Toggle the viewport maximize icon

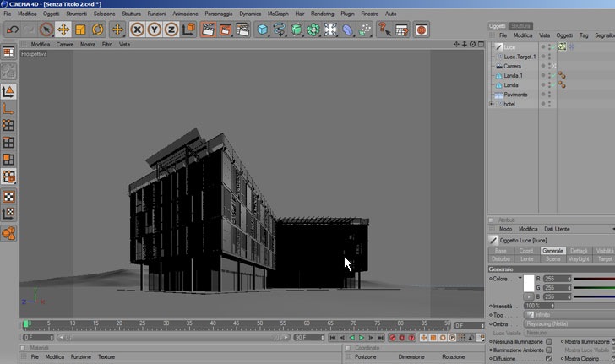481,44
